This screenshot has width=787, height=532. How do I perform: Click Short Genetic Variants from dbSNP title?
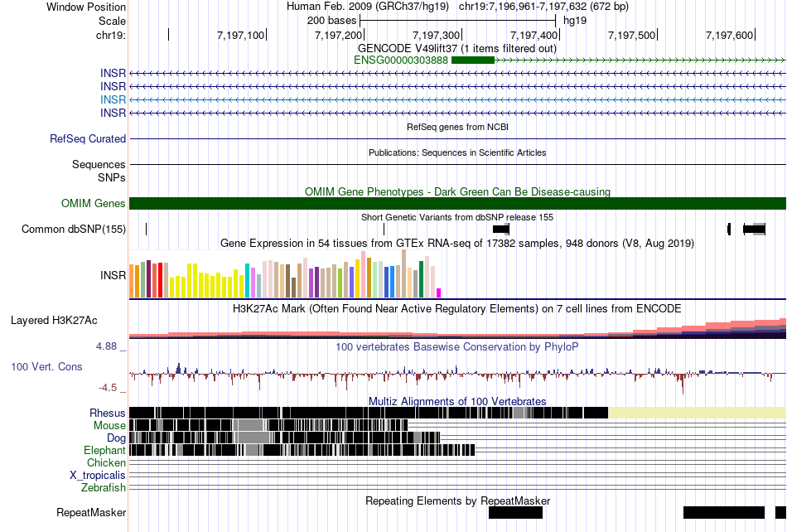pyautogui.click(x=457, y=217)
